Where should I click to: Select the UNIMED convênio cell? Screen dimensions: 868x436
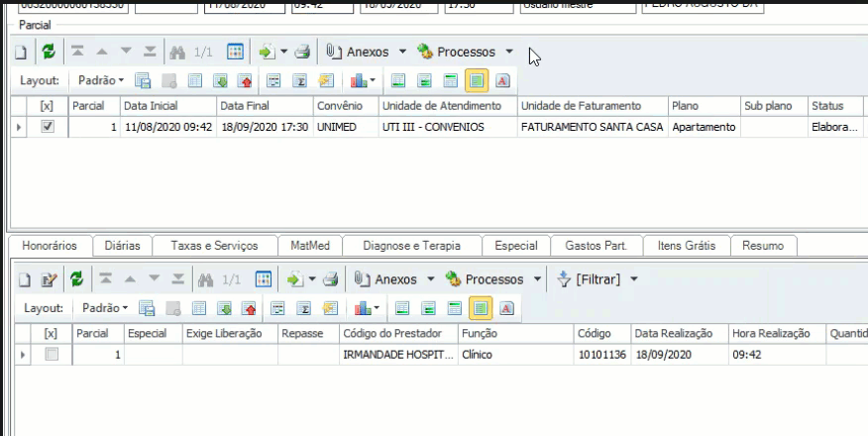[347, 127]
